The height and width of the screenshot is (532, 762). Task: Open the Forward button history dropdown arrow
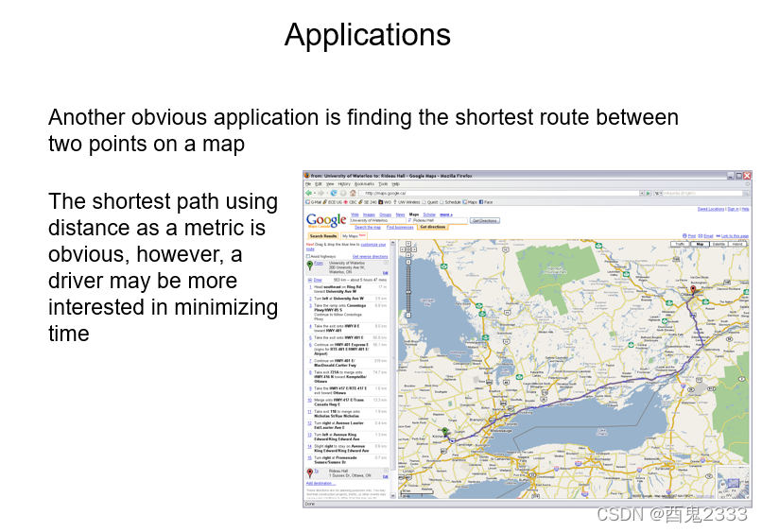[327, 193]
